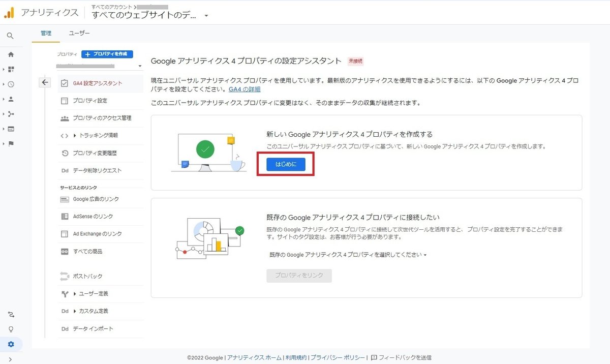Open Acquisition branch icon in sidebar
The height and width of the screenshot is (364, 610).
tap(11, 114)
